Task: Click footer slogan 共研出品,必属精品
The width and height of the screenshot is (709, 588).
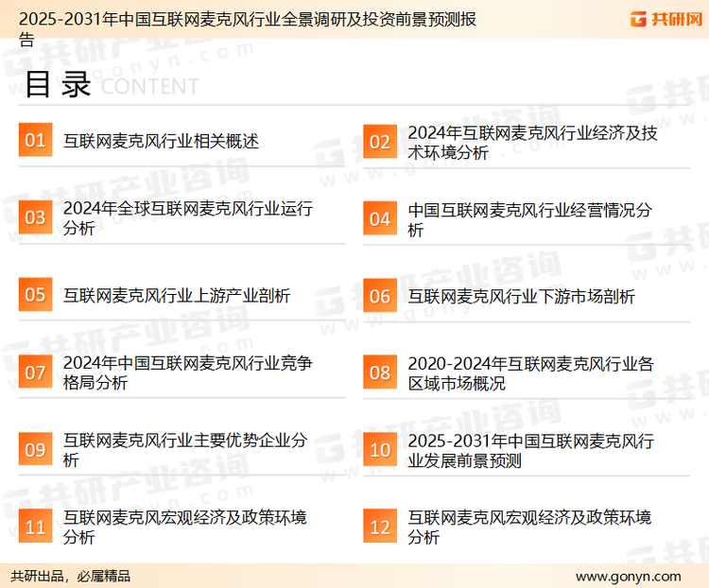Action: (x=71, y=576)
